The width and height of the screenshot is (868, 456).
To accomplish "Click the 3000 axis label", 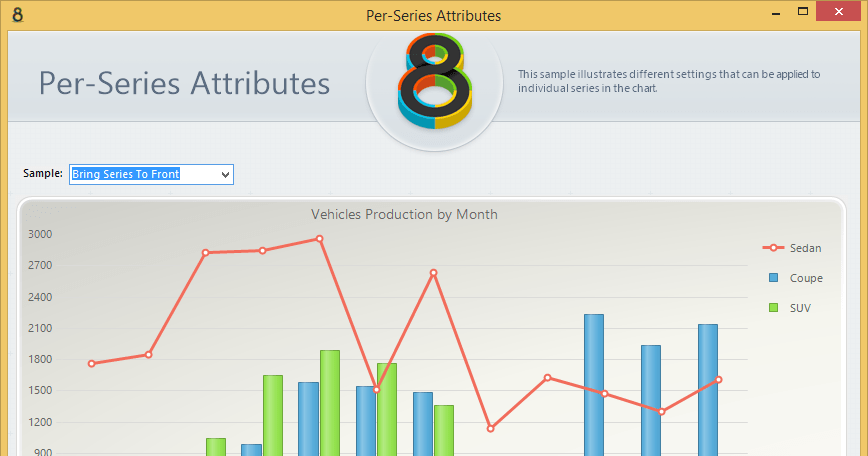I will coord(40,234).
